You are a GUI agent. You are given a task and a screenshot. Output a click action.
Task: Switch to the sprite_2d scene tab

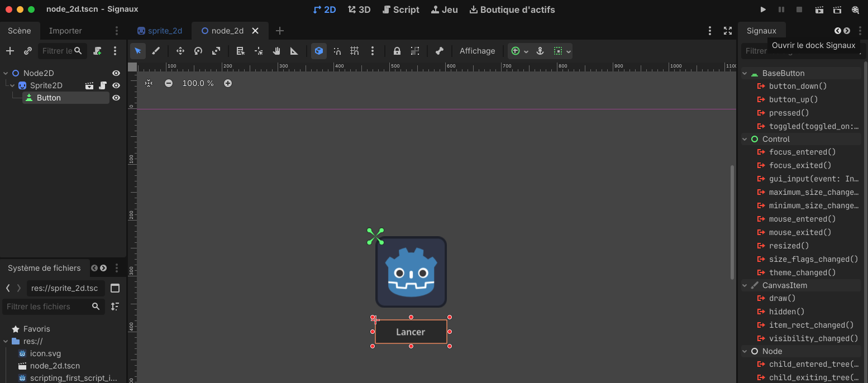tap(160, 31)
